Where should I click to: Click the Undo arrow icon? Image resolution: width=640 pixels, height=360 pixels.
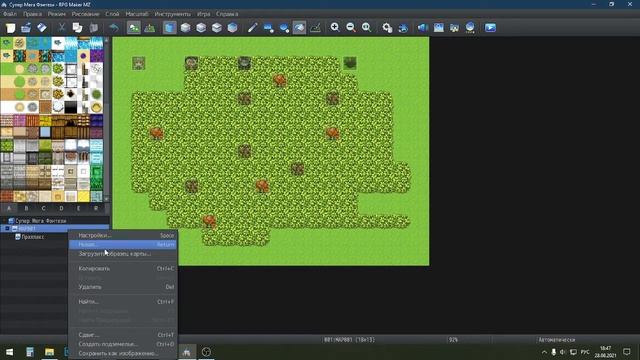[113, 28]
